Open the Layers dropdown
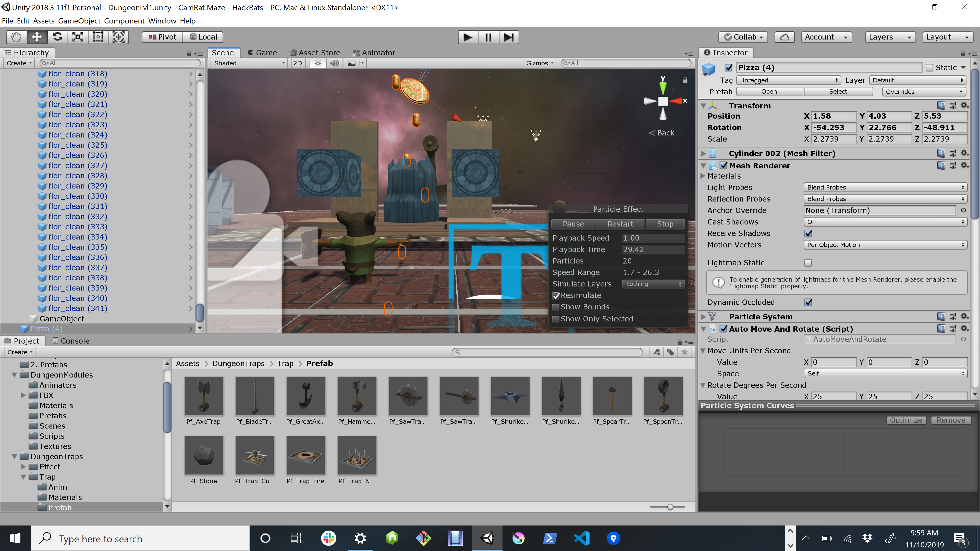The image size is (980, 551). 889,37
